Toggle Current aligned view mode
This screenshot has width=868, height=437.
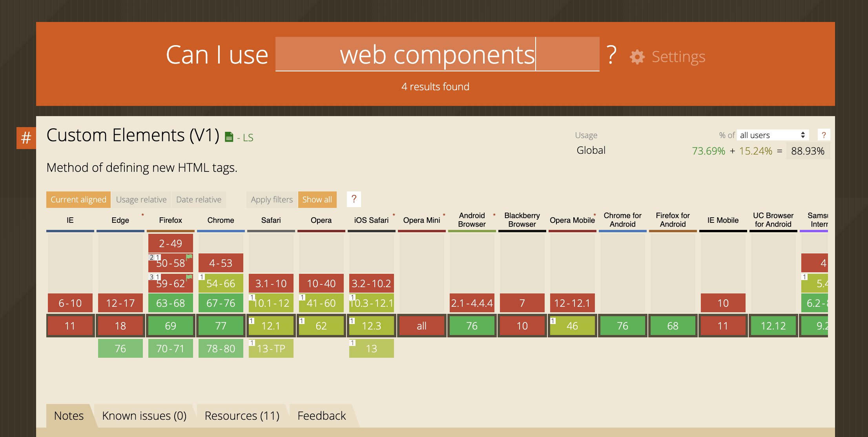[78, 199]
